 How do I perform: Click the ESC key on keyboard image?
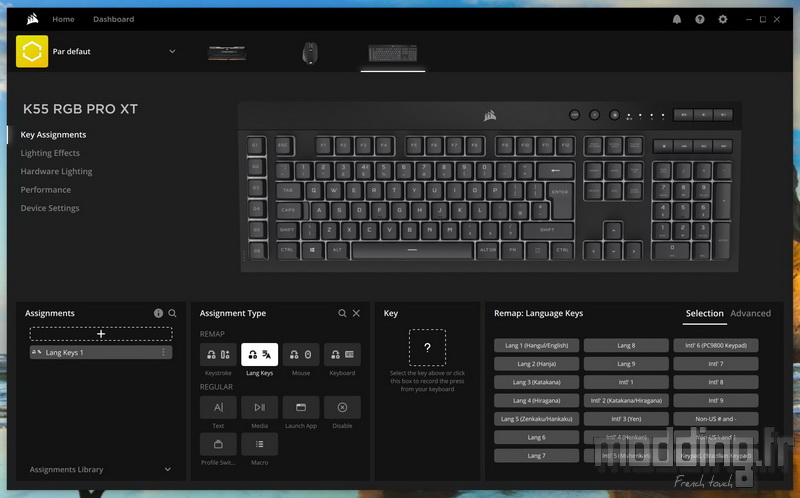284,146
